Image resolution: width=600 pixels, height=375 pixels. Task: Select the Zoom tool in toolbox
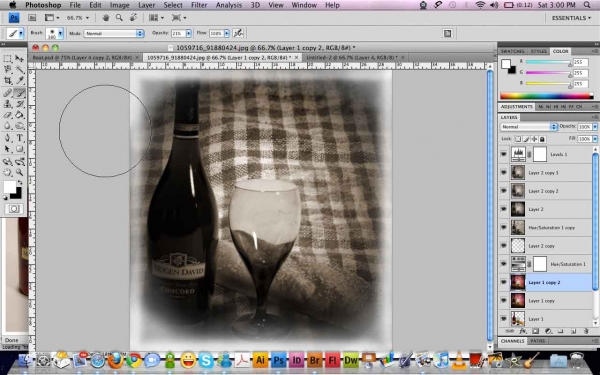(x=20, y=173)
